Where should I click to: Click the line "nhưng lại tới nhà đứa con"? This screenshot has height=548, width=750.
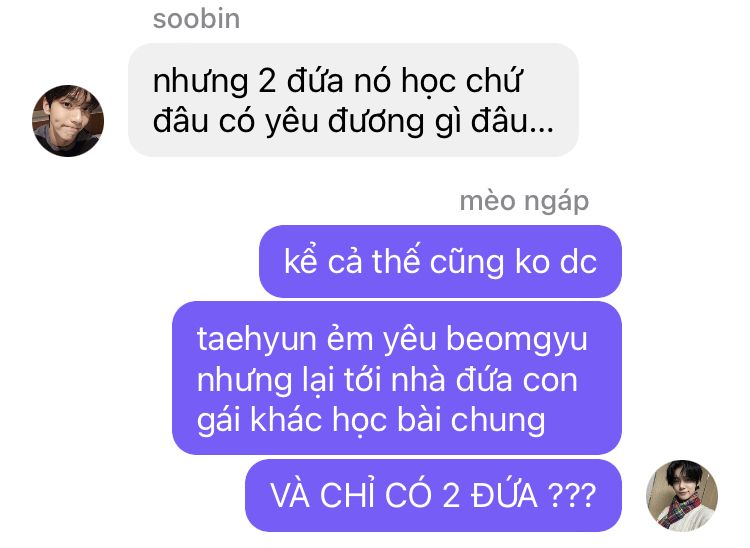click(x=387, y=381)
